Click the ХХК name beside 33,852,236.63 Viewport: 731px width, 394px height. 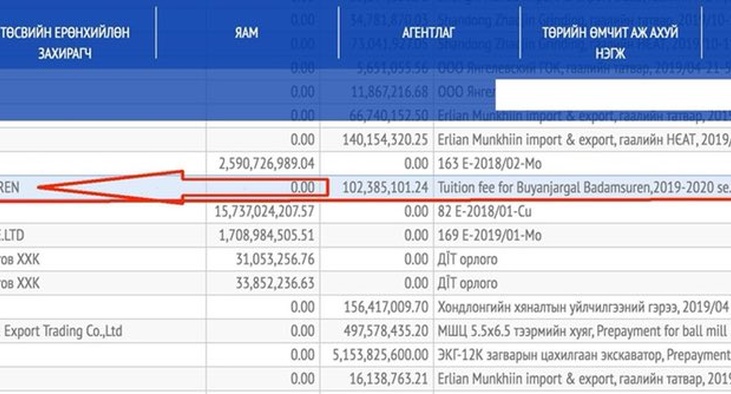(20, 283)
